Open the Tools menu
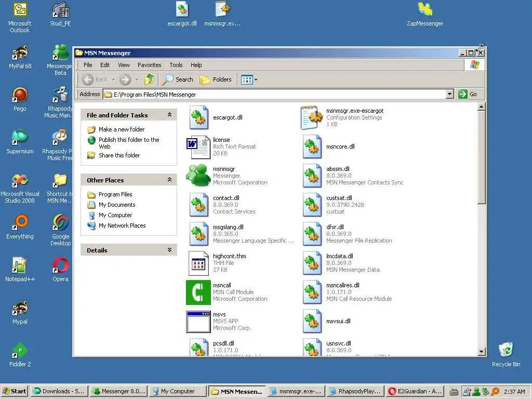The height and width of the screenshot is (399, 532). click(x=176, y=65)
